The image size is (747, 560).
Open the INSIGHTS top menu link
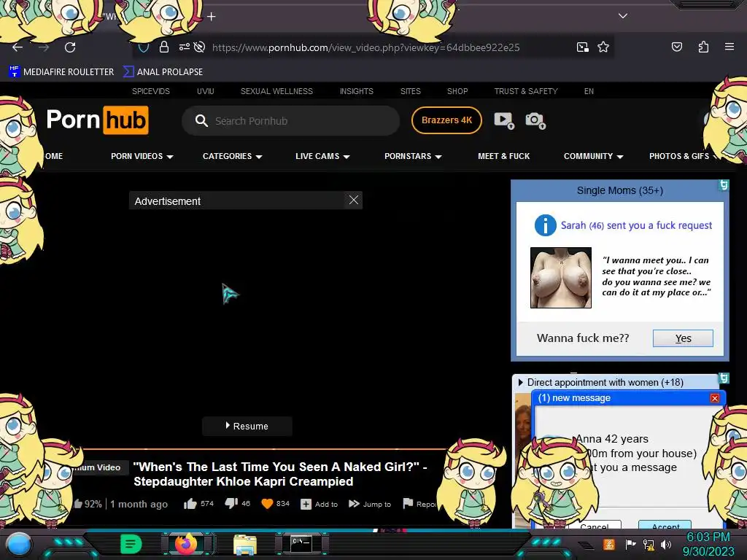click(x=356, y=91)
